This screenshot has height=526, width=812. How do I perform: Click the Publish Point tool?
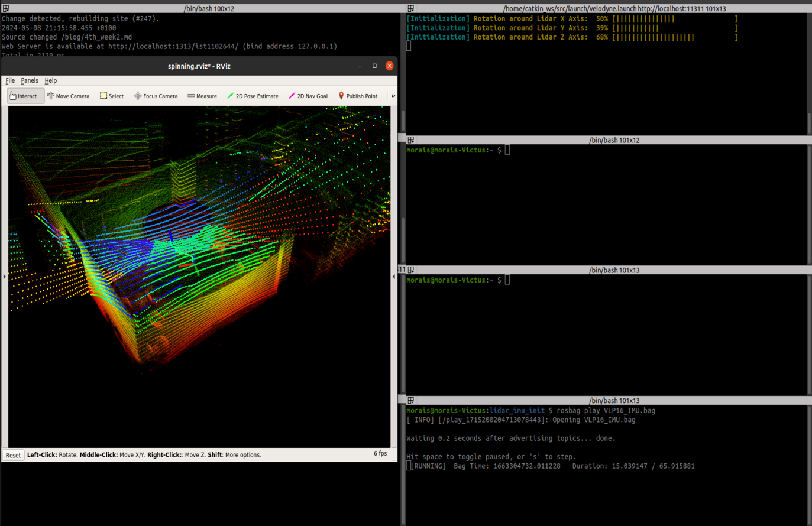point(357,96)
